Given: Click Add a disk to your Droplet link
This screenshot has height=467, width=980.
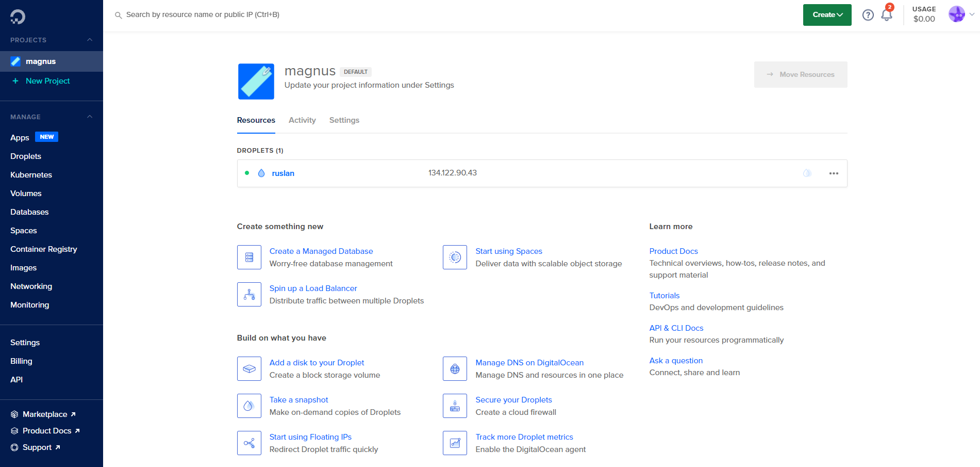Looking at the screenshot, I should [317, 363].
